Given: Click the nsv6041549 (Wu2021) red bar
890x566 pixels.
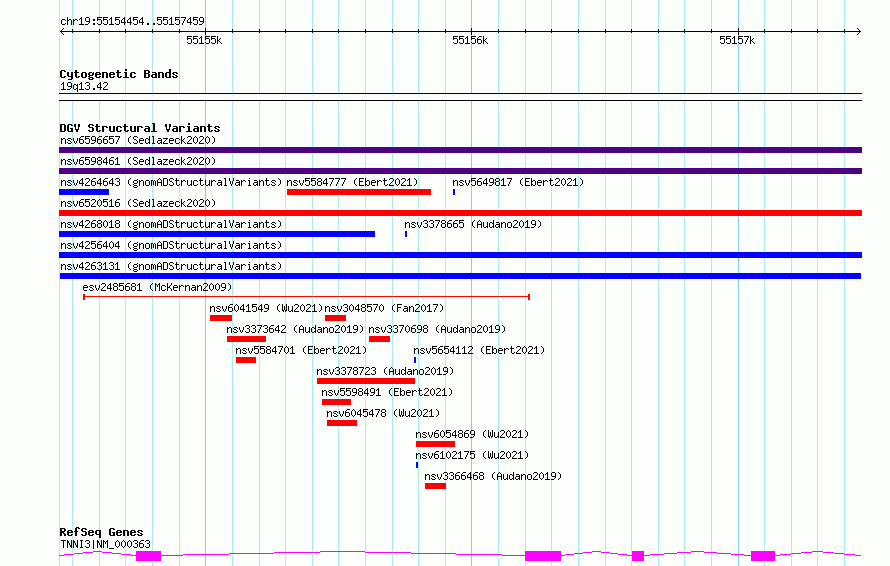Looking at the screenshot, I should point(221,318).
